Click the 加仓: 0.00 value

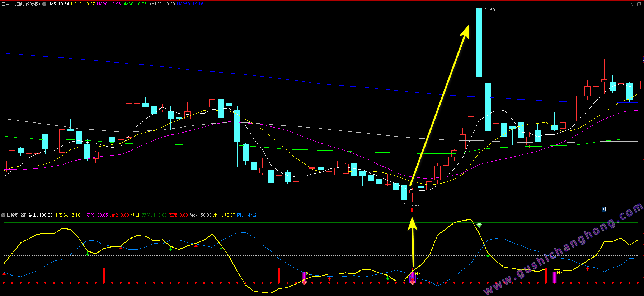point(119,215)
